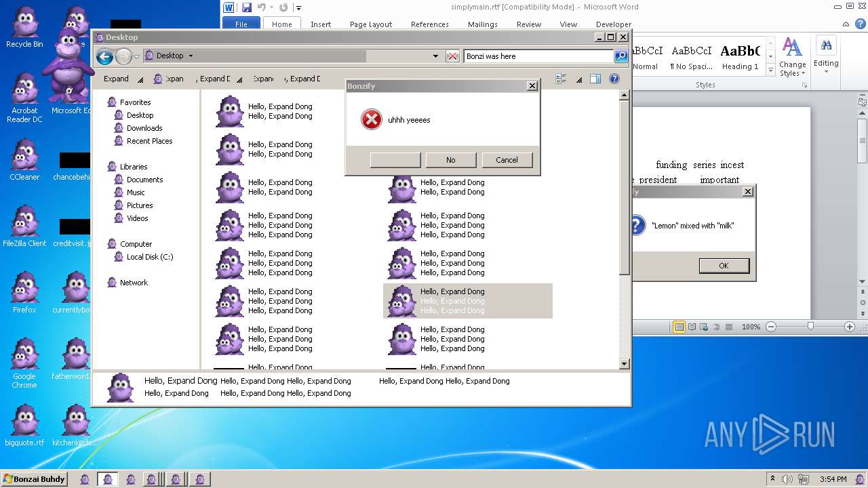Click the blue Help icon in explorer toolbar
The height and width of the screenshot is (488, 868).
614,79
